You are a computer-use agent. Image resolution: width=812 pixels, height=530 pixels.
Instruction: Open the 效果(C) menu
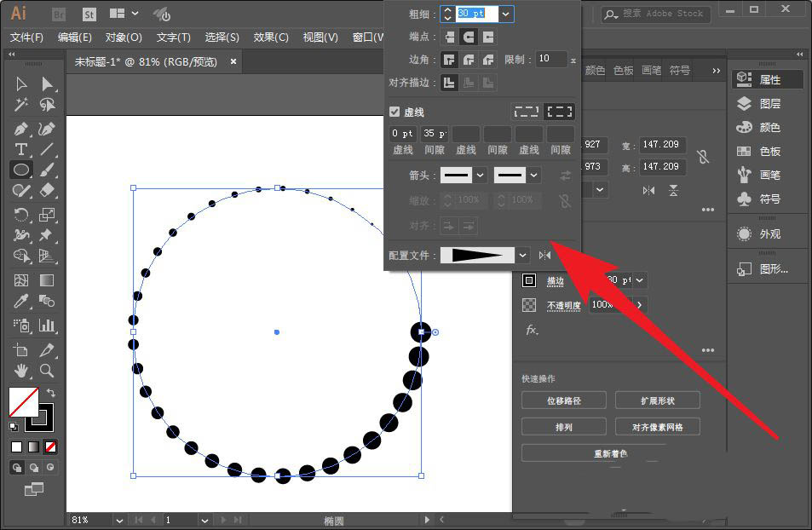click(271, 37)
